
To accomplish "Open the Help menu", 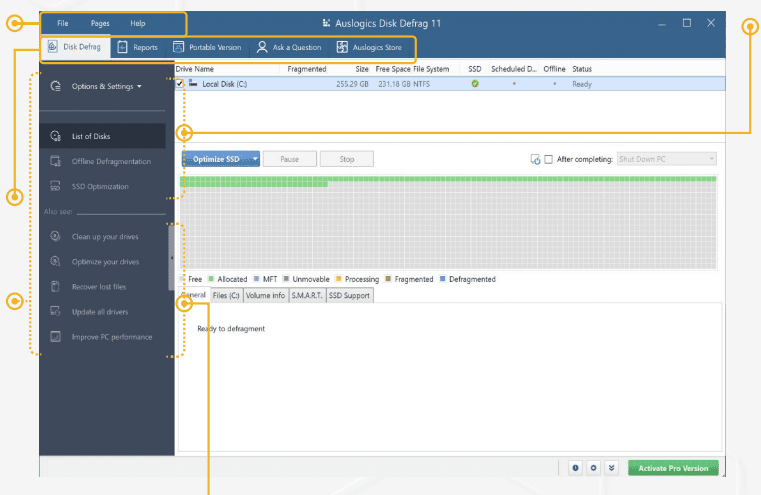I will (137, 23).
